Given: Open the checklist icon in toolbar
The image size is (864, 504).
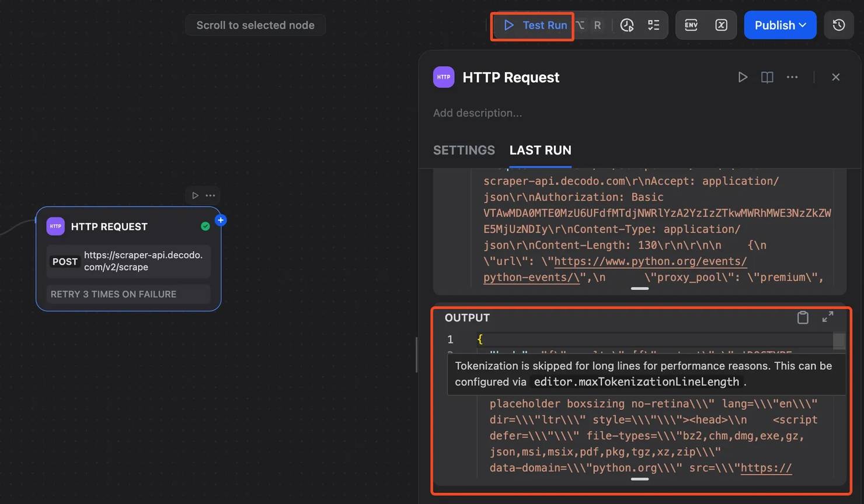Looking at the screenshot, I should tap(653, 25).
